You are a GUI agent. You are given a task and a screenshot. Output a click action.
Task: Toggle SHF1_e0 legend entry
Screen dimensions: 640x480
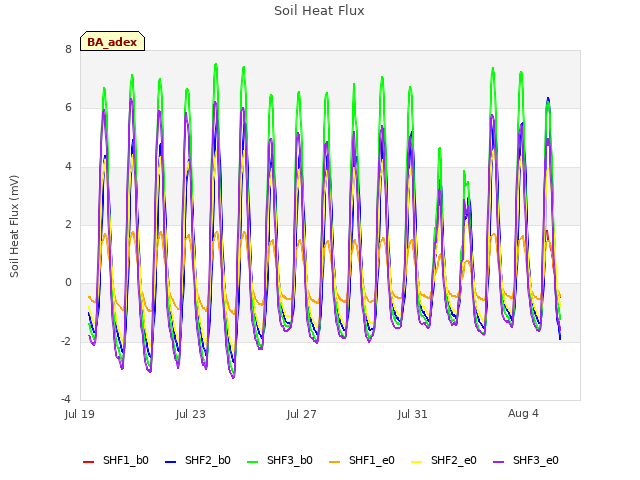362,460
